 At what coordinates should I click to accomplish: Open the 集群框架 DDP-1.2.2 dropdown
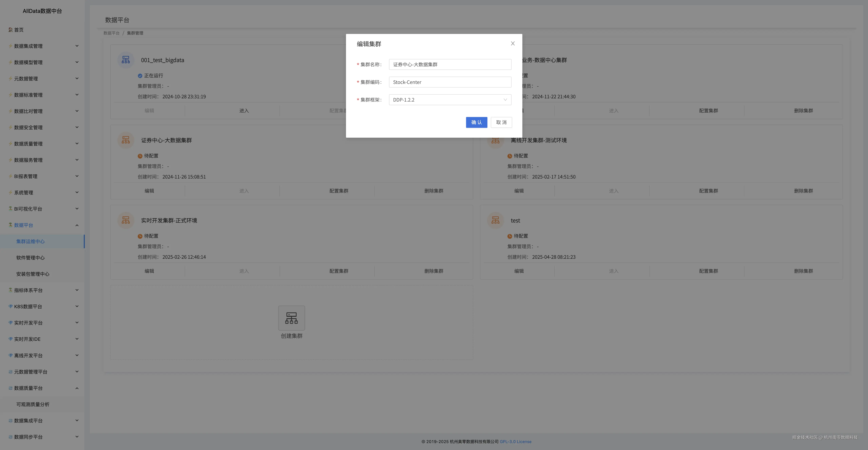point(450,100)
